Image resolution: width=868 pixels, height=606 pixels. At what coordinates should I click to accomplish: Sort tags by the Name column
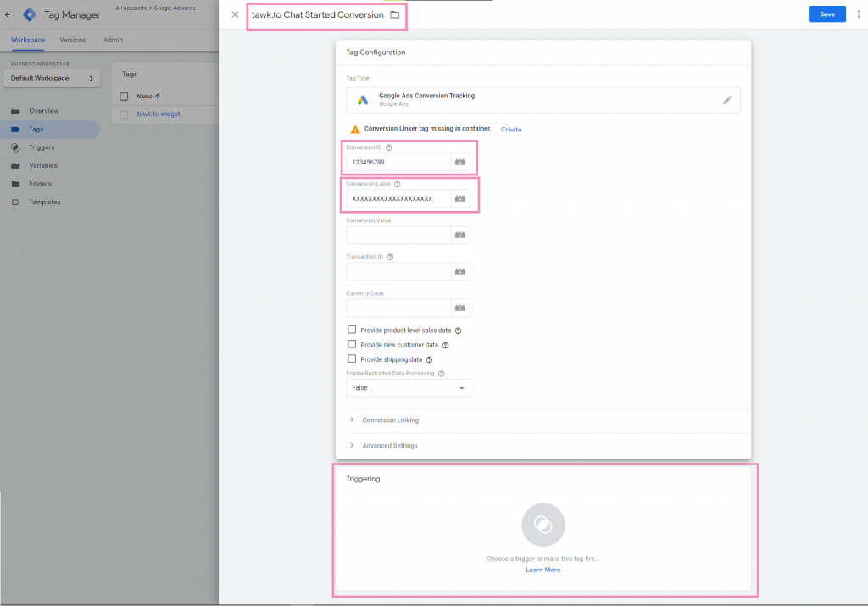[148, 97]
